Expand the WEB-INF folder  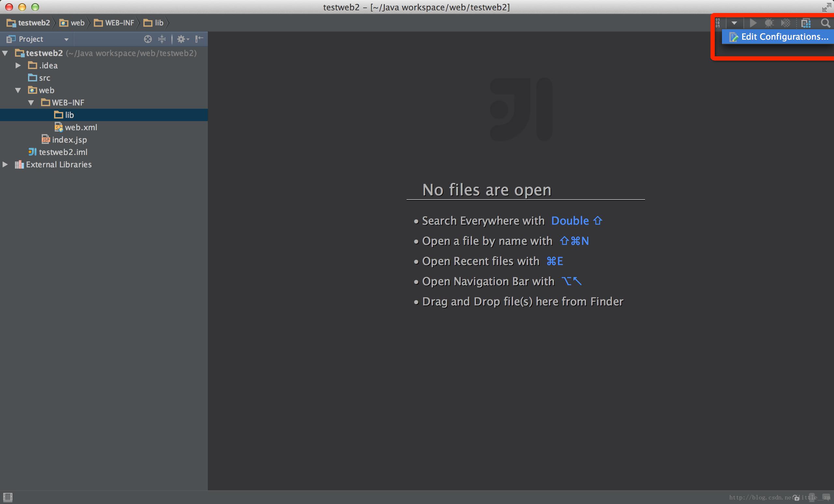(31, 102)
